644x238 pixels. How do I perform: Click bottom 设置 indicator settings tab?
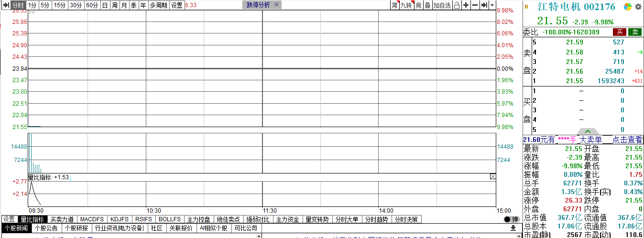click(9, 219)
